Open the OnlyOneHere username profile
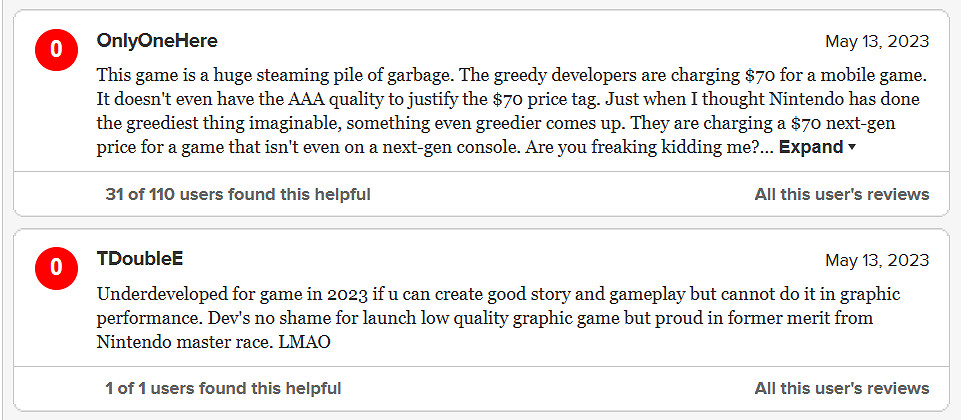 click(157, 41)
